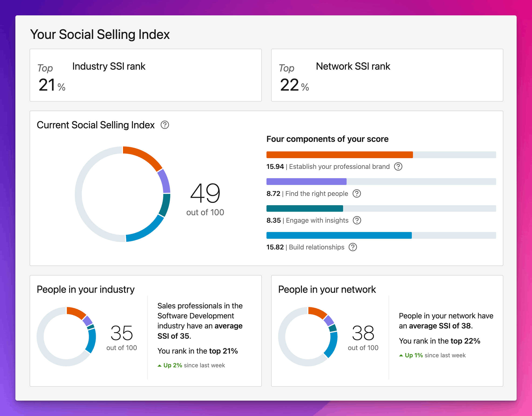Click blue Build relationships progress bar
The width and height of the screenshot is (532, 416).
(x=339, y=235)
